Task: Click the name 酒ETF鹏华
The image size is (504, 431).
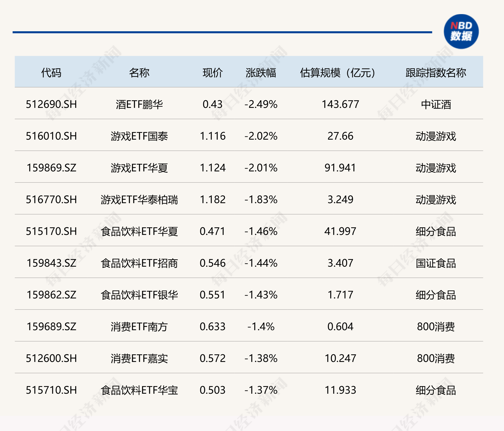Action: point(139,104)
